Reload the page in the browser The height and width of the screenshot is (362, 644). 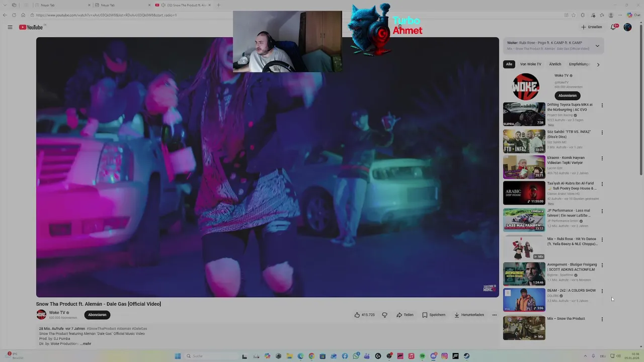14,15
